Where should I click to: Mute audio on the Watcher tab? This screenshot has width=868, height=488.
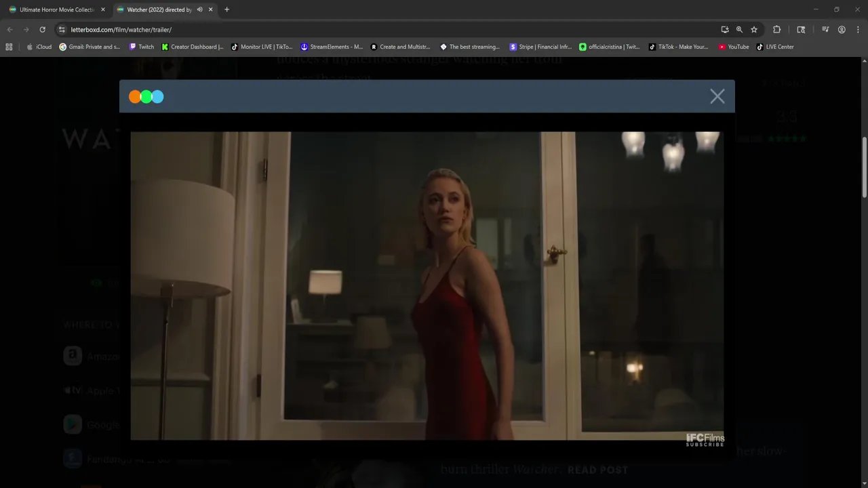point(199,9)
